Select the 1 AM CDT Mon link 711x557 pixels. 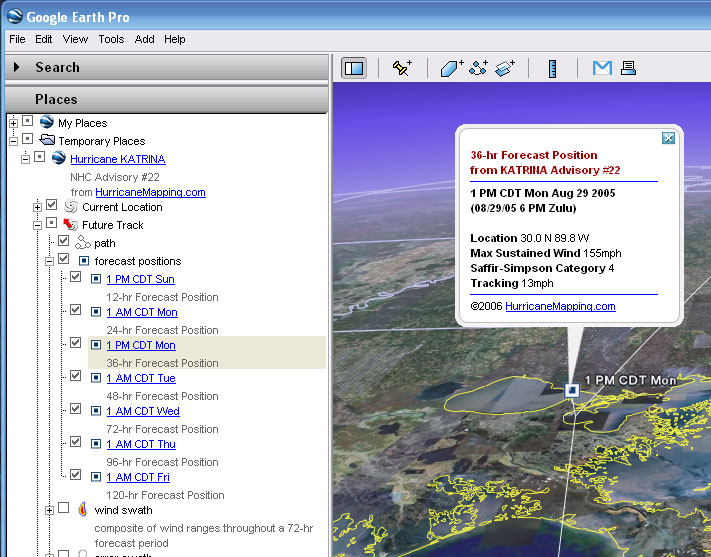tap(142, 312)
